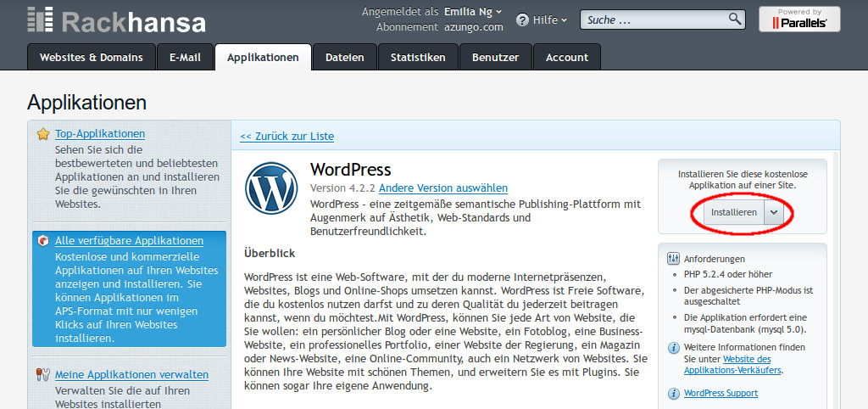Select the Applikationen tab
The image size is (868, 409).
(263, 57)
